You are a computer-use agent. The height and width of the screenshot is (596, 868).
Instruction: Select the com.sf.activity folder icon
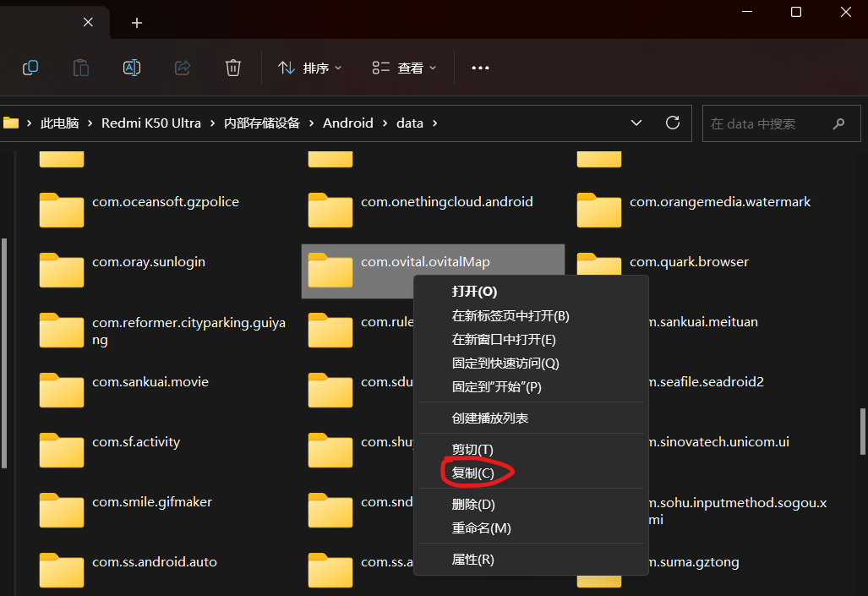click(x=62, y=450)
